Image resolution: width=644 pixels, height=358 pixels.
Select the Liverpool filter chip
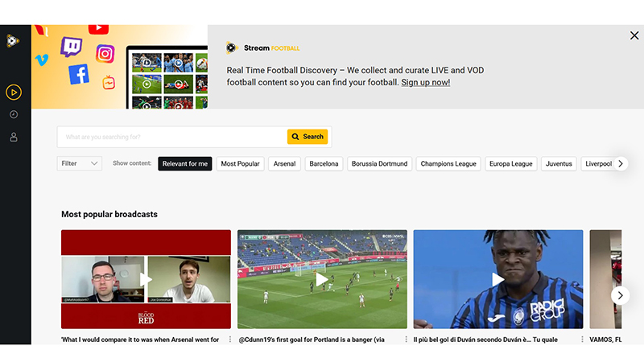tap(597, 164)
